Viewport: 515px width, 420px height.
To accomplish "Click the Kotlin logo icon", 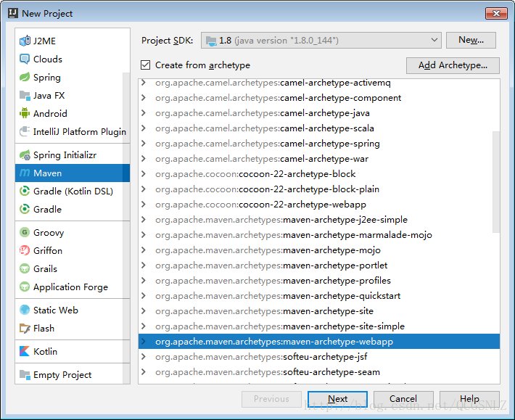I will [x=25, y=351].
